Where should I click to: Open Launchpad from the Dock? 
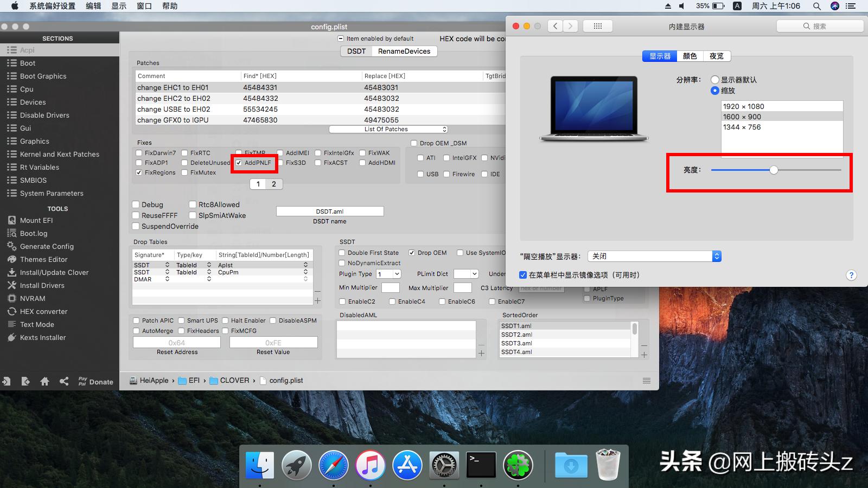coord(296,465)
